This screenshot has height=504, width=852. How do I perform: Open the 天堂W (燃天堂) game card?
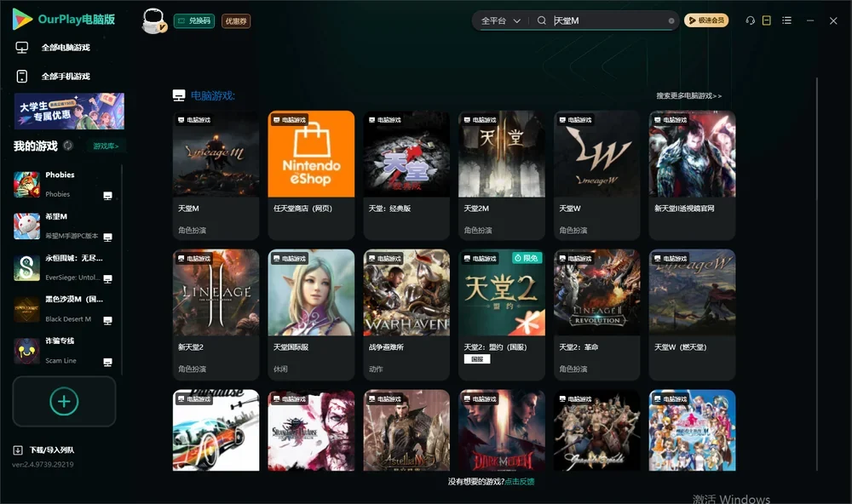coord(692,314)
